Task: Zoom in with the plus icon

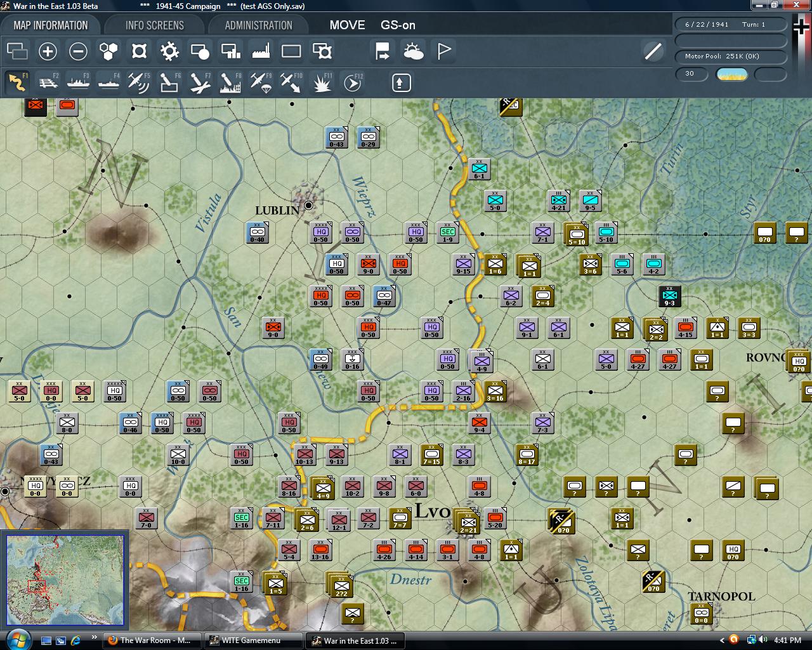Action: pyautogui.click(x=48, y=51)
